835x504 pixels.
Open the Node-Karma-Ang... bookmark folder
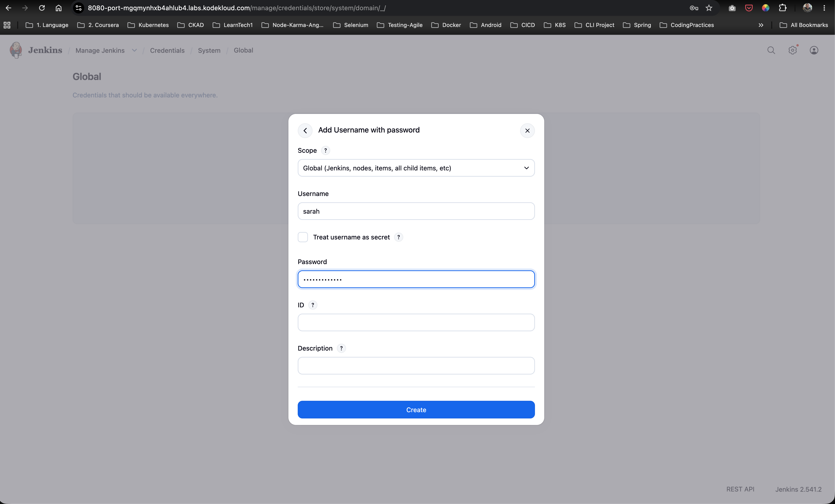pyautogui.click(x=292, y=25)
